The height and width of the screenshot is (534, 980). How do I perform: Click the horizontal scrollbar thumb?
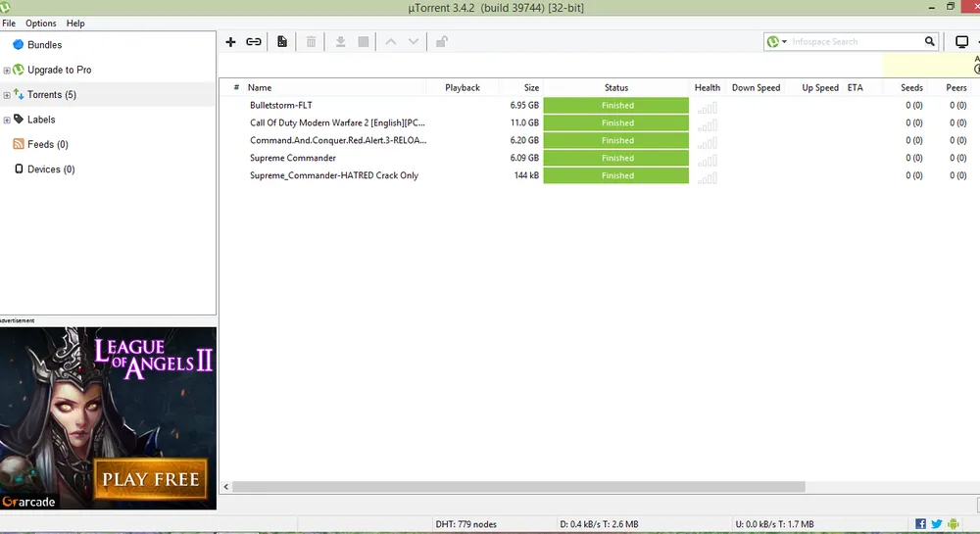point(518,487)
